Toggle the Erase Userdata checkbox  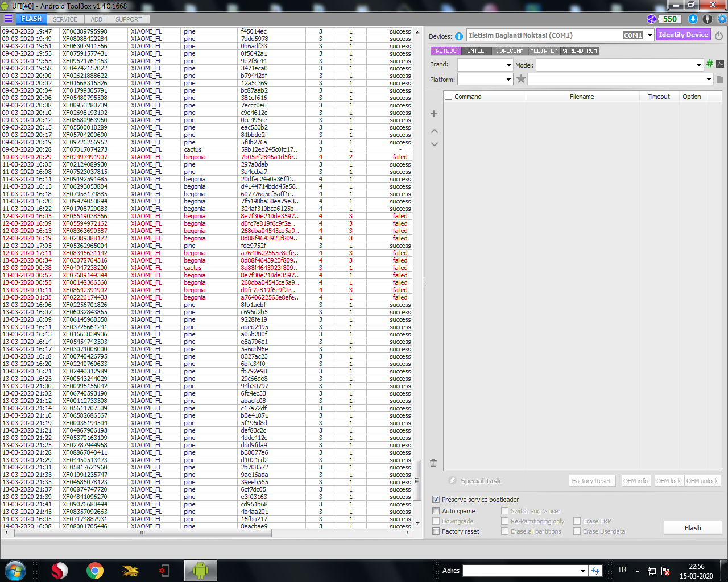tap(577, 531)
